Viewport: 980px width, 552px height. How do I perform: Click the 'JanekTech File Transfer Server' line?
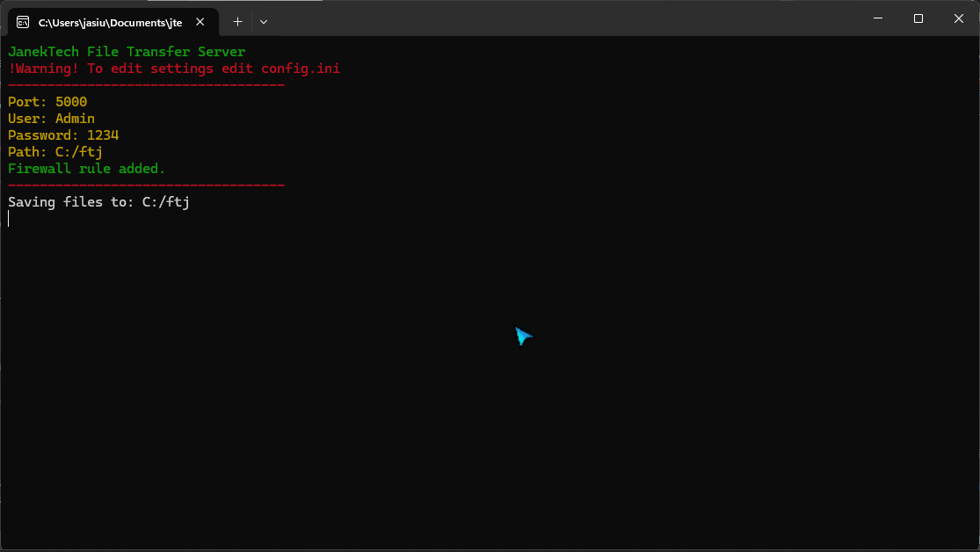(x=127, y=52)
